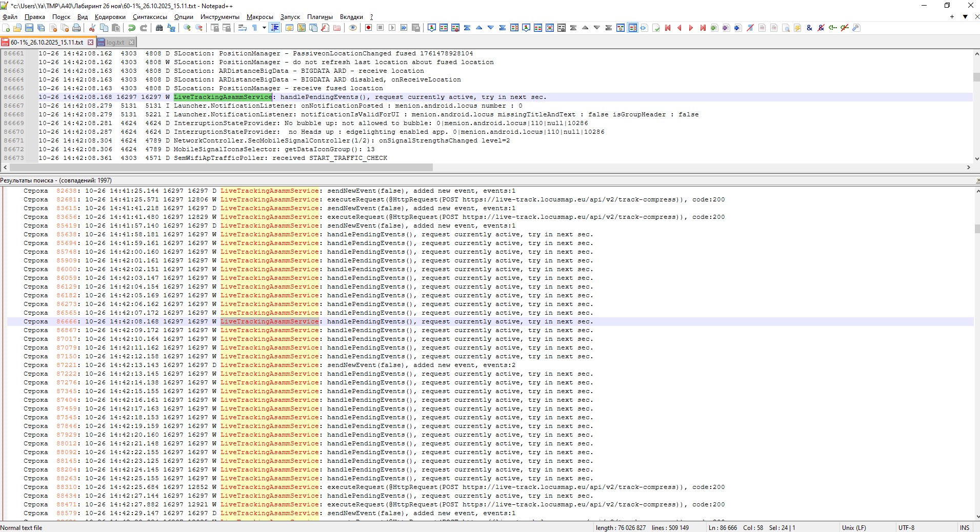Close the 60-1%_26.10.2025_15.11.txt tab

(x=91, y=42)
